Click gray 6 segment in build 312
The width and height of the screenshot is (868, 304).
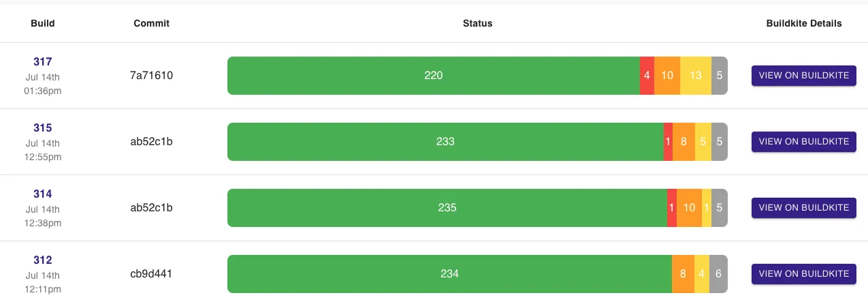[718, 274]
